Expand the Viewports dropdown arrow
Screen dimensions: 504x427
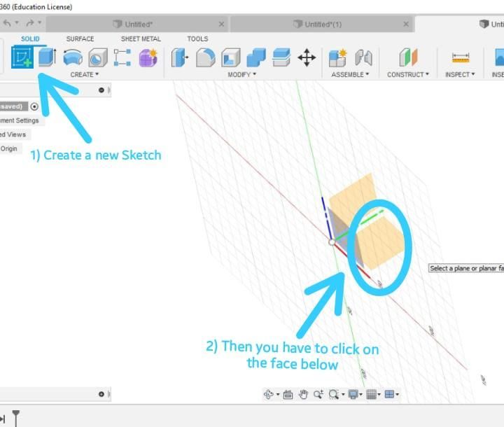tap(398, 395)
